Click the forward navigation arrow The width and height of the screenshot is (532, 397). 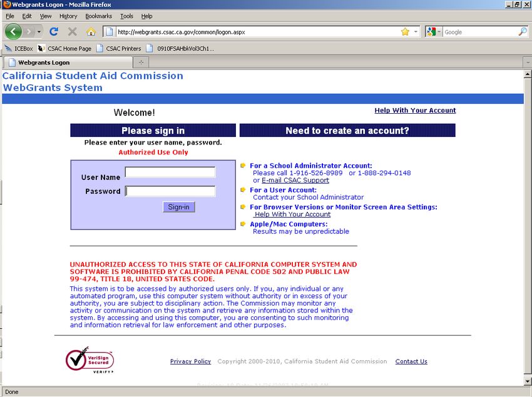(29, 32)
